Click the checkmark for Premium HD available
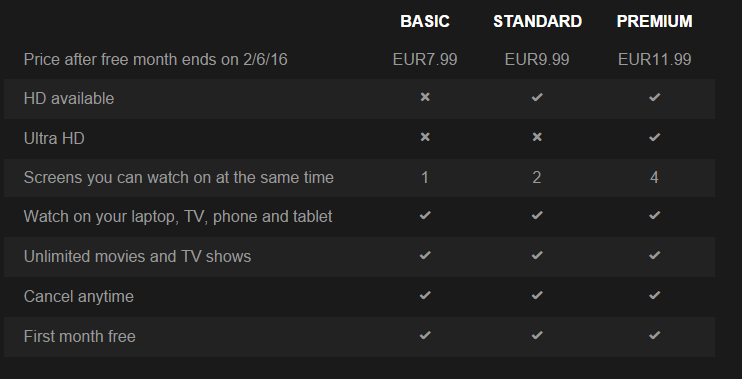 click(x=654, y=97)
